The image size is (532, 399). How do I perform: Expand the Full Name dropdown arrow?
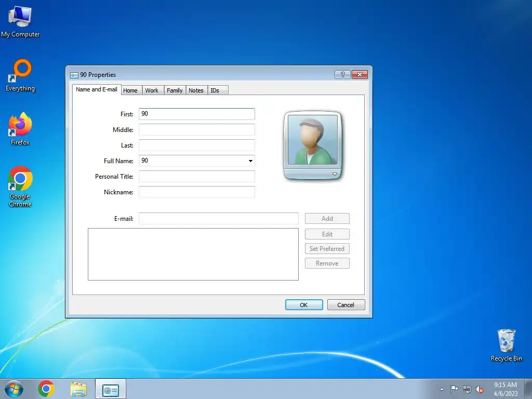(x=250, y=161)
